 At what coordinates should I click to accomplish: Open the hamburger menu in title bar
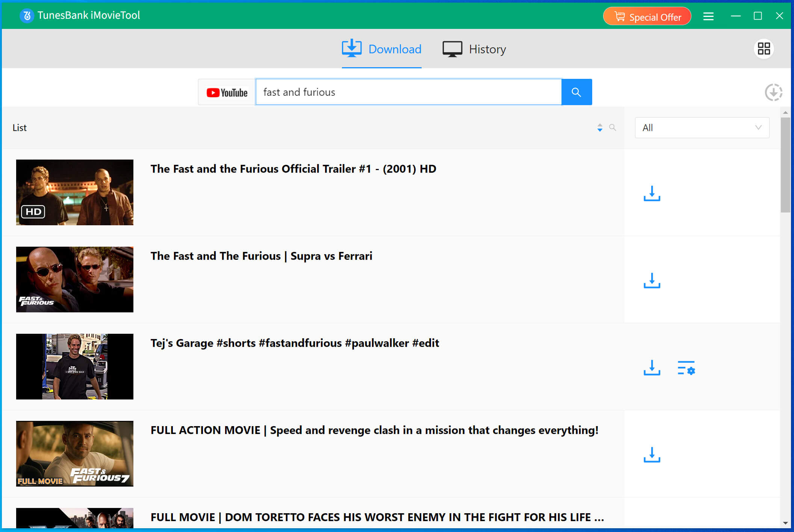point(708,16)
